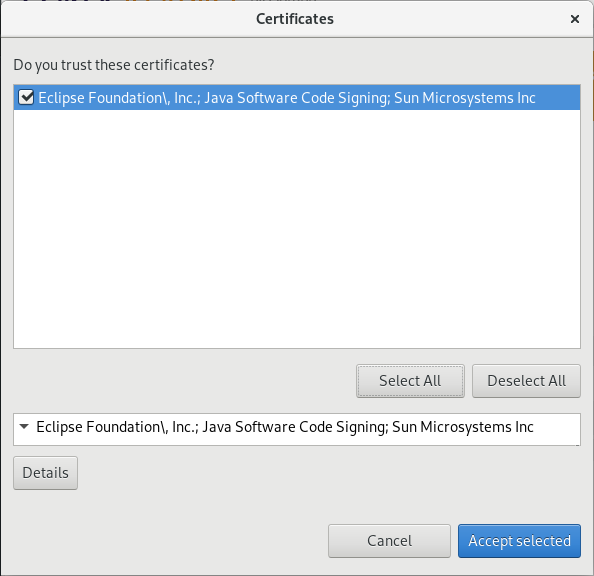The image size is (594, 576).
Task: Click 'Sun Microsystems Inc' in the chain tree
Action: click(x=463, y=427)
